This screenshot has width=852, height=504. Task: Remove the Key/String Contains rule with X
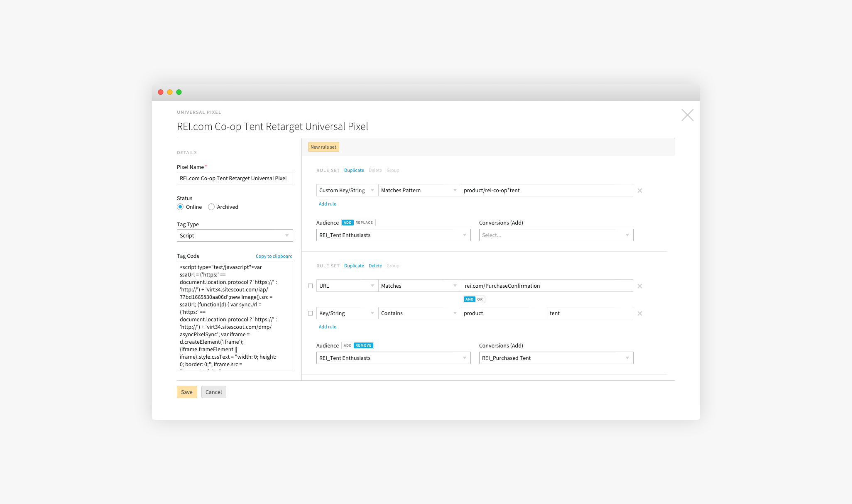[640, 313]
